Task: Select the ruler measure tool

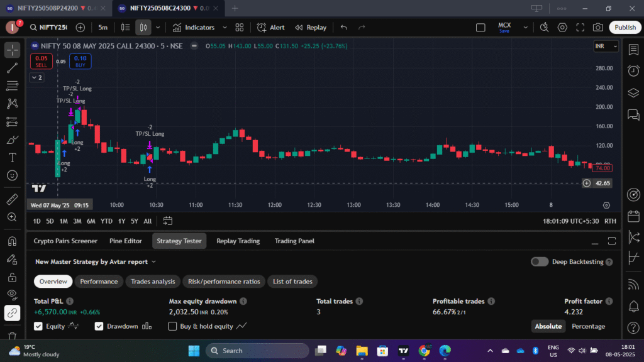Action: (x=13, y=199)
